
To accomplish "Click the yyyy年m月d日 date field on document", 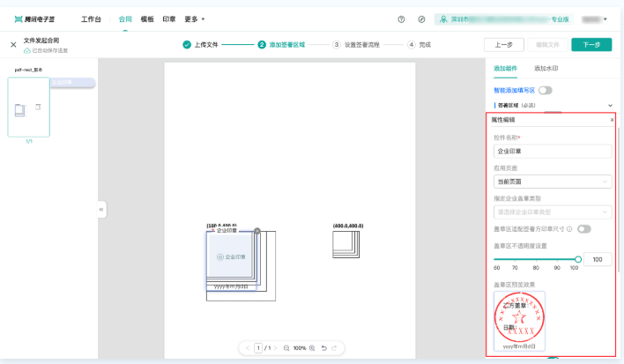I will click(231, 286).
